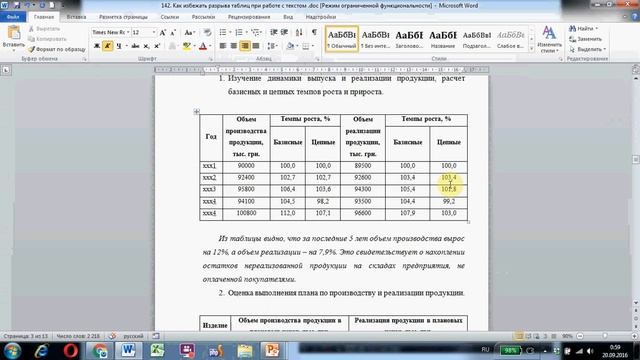Show paragraph marks with the pilcrow icon
Viewport: 640px width, 360px height.
314,32
